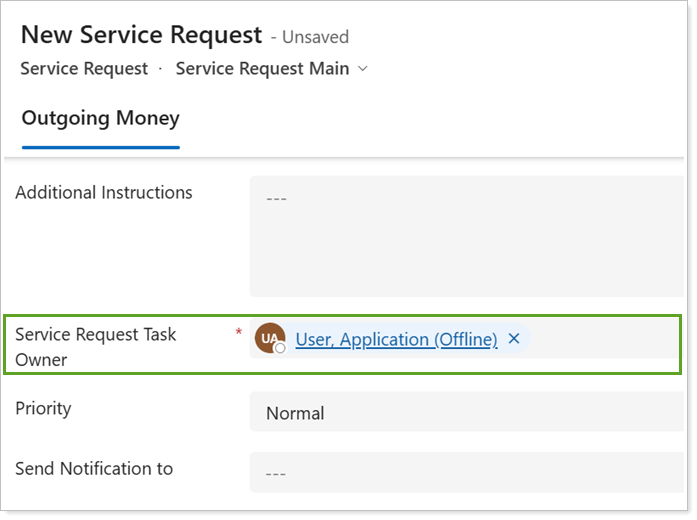Click the Unsaved status text
The width and height of the screenshot is (697, 520).
coord(315,37)
